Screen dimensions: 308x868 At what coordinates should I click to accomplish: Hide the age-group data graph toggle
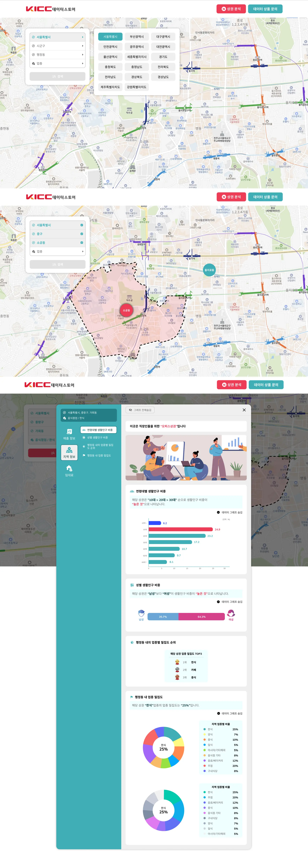tap(230, 513)
